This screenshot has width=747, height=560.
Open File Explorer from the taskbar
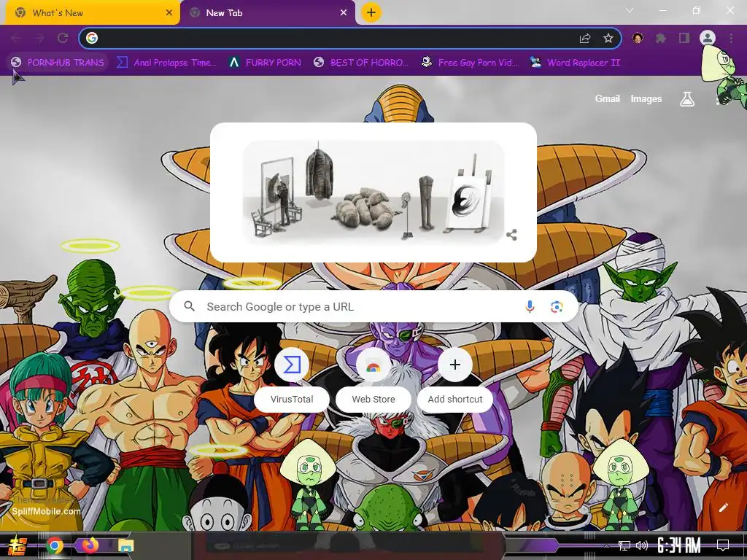point(125,545)
